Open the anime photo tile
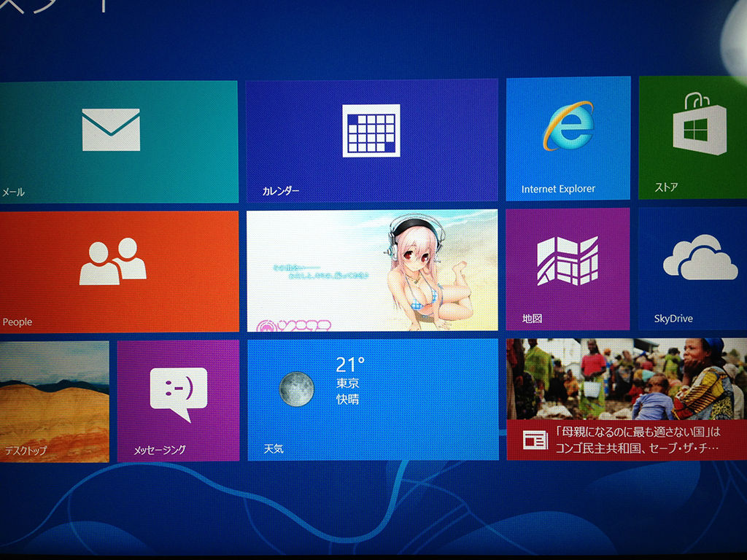This screenshot has width=747, height=560. tap(372, 271)
